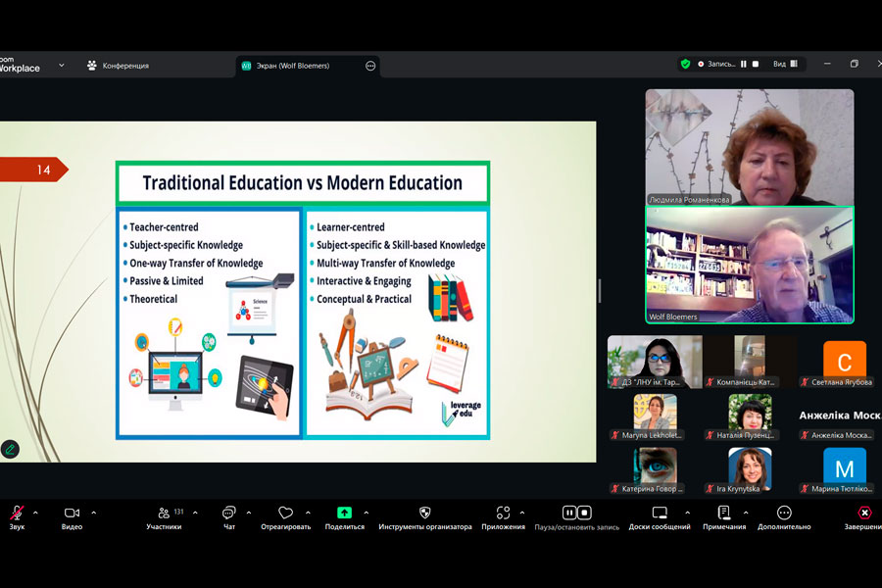Open Дополнительно more options
Screen dimensions: 882x588
(784, 517)
